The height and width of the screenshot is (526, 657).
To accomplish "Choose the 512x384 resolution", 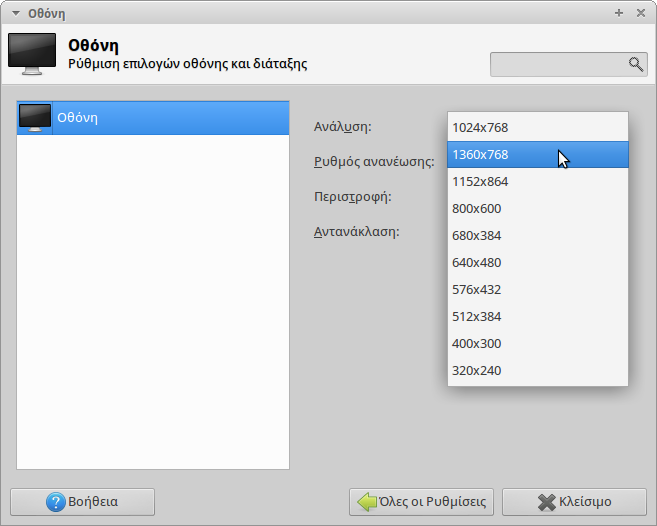I will tap(538, 316).
